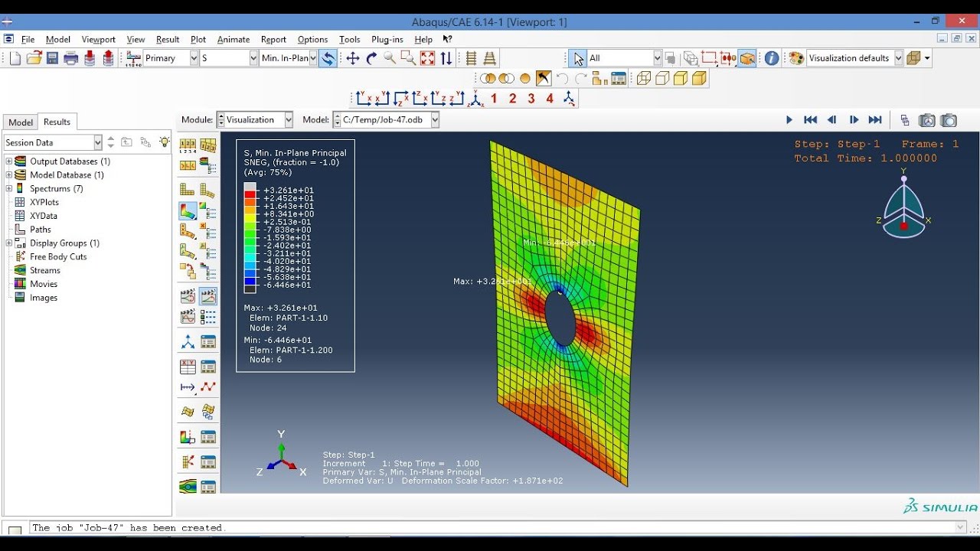Step to next frame
This screenshot has width=980, height=551.
854,120
